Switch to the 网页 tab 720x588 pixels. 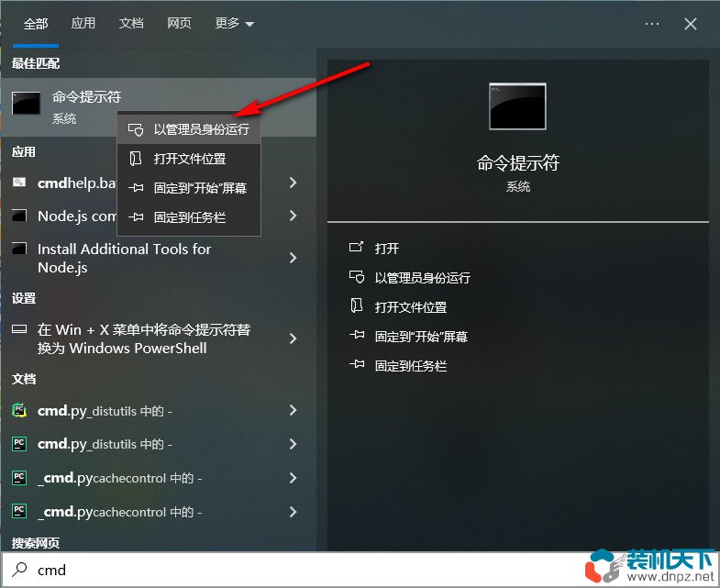click(x=179, y=23)
